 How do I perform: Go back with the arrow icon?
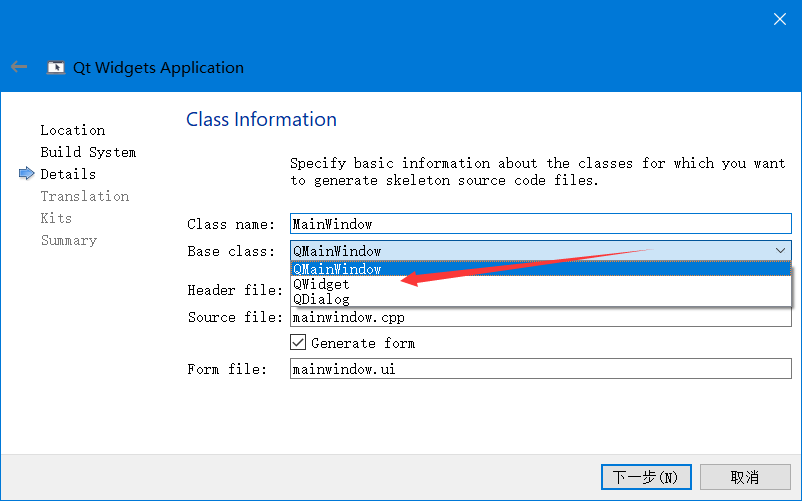(19, 66)
